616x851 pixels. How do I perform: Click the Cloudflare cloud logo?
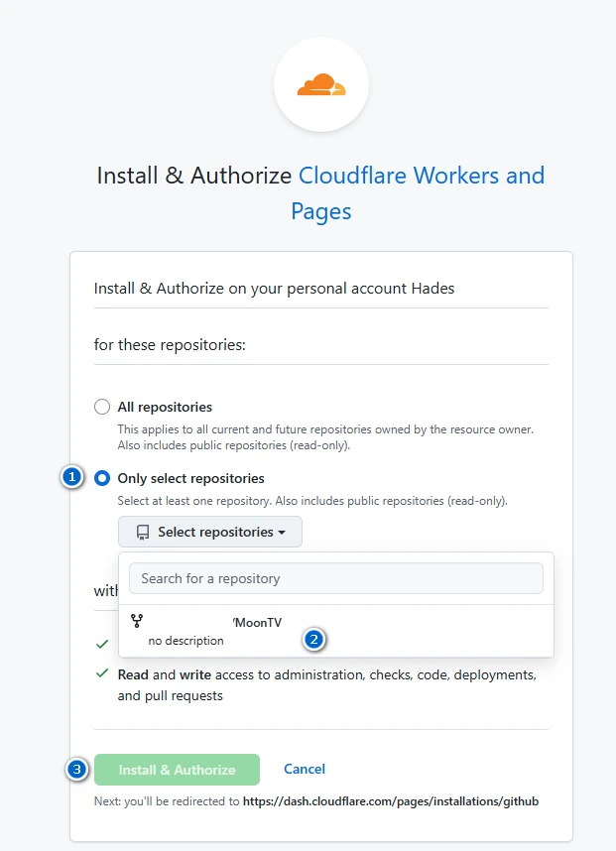point(321,85)
